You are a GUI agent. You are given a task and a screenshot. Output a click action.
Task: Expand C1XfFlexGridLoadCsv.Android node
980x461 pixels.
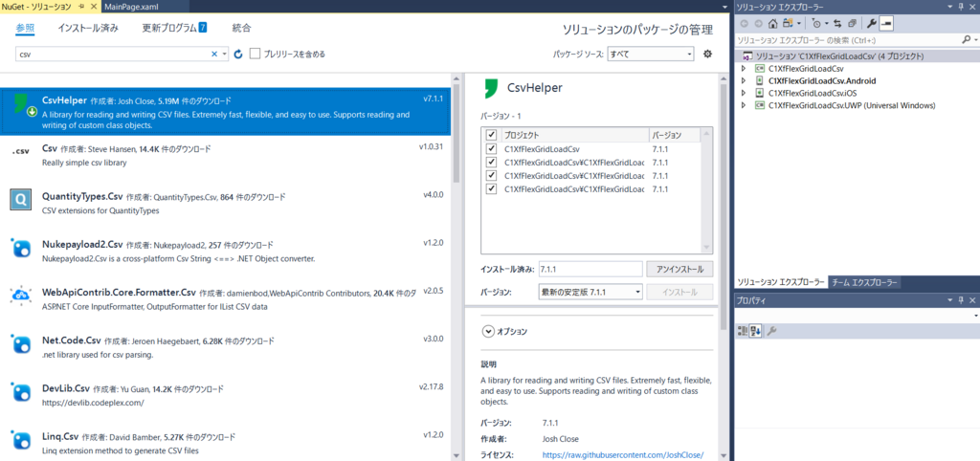743,80
